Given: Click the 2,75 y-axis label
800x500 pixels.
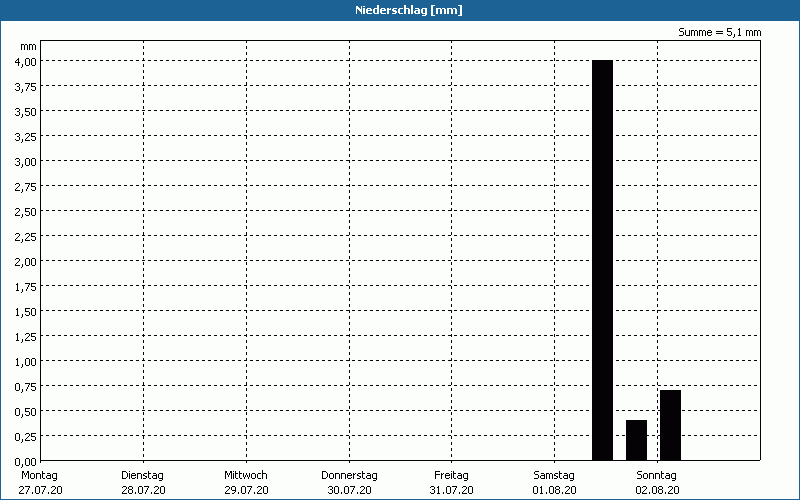Looking at the screenshot, I should click(26, 187).
